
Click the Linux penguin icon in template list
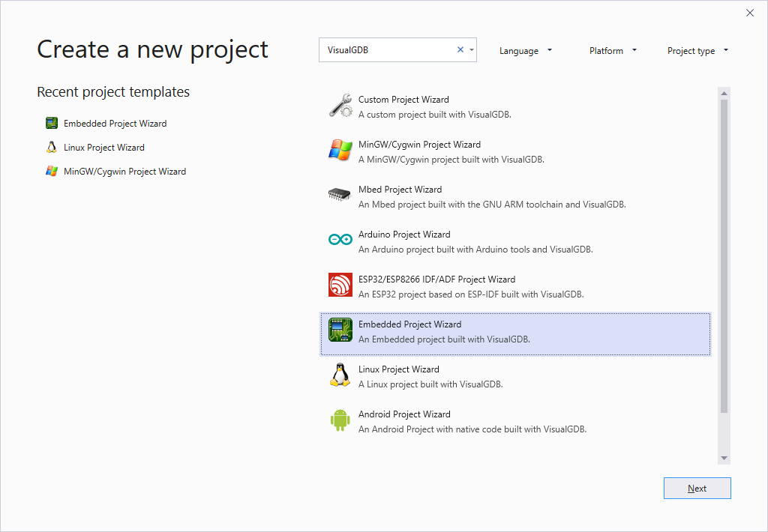pyautogui.click(x=340, y=375)
